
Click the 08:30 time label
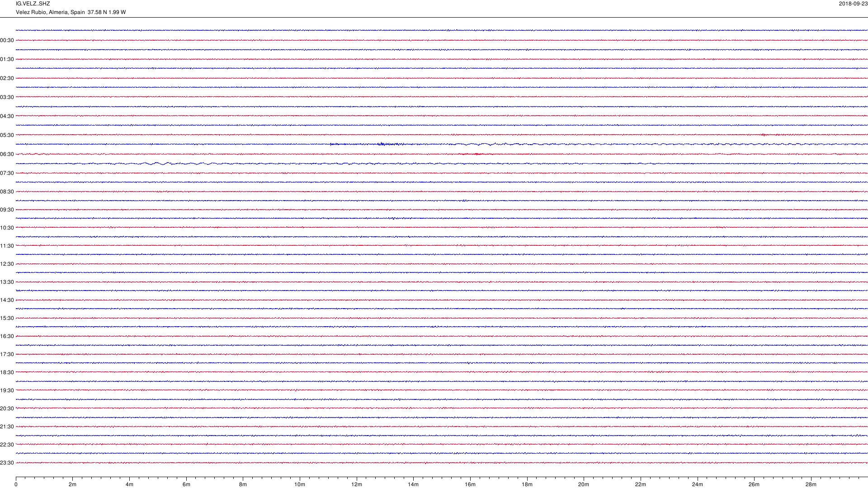[x=7, y=192]
